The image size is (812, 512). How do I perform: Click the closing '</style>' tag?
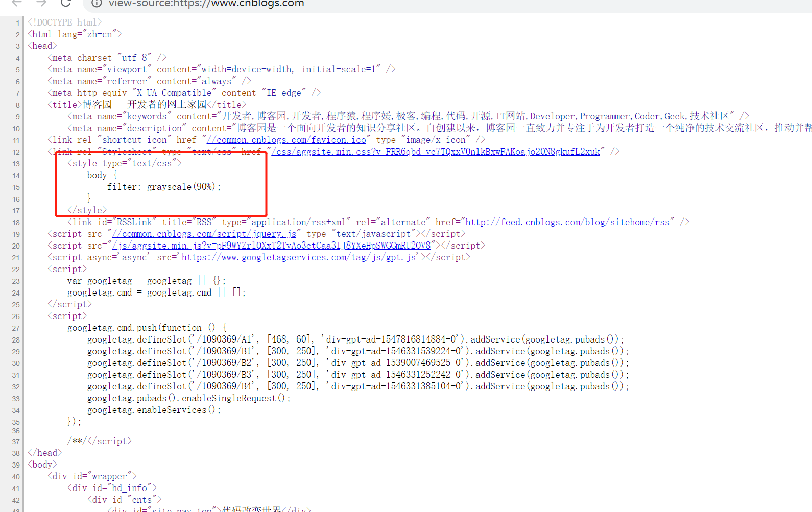click(x=87, y=210)
